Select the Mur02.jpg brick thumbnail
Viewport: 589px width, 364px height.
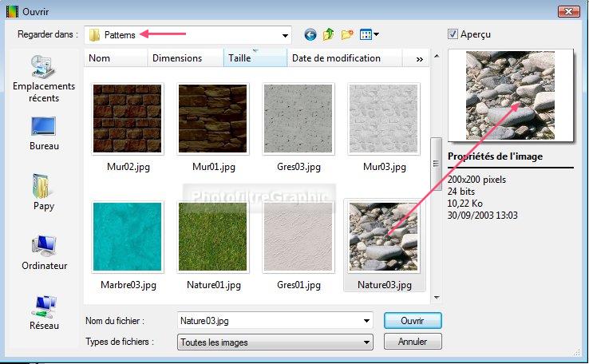128,118
